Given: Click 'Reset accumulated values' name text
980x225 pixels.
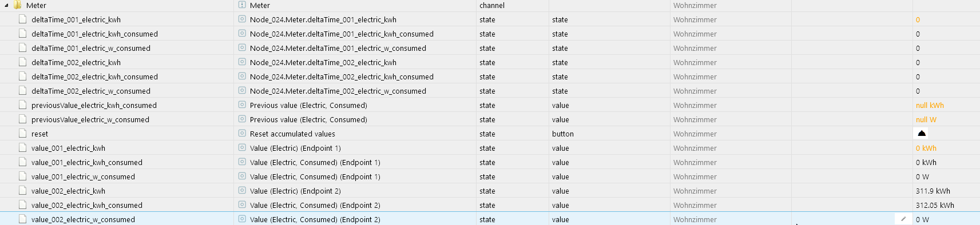Looking at the screenshot, I should pyautogui.click(x=292, y=134).
